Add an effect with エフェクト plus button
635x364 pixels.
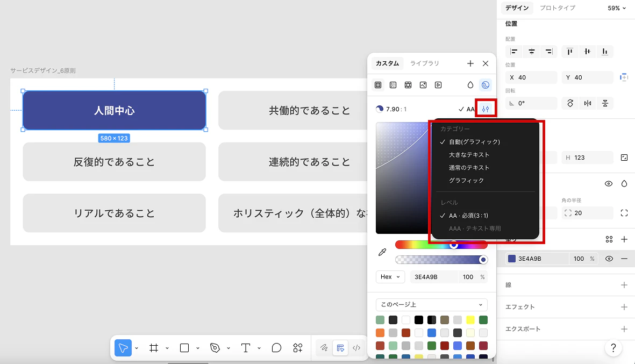point(624,307)
